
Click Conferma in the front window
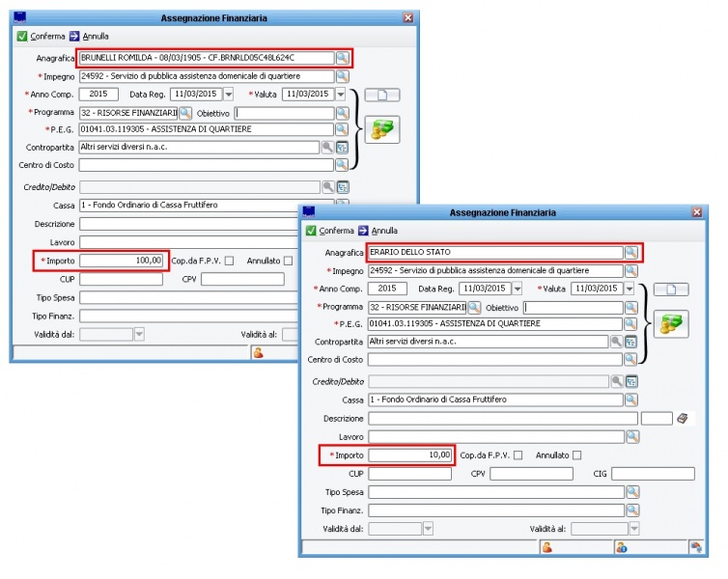click(330, 231)
